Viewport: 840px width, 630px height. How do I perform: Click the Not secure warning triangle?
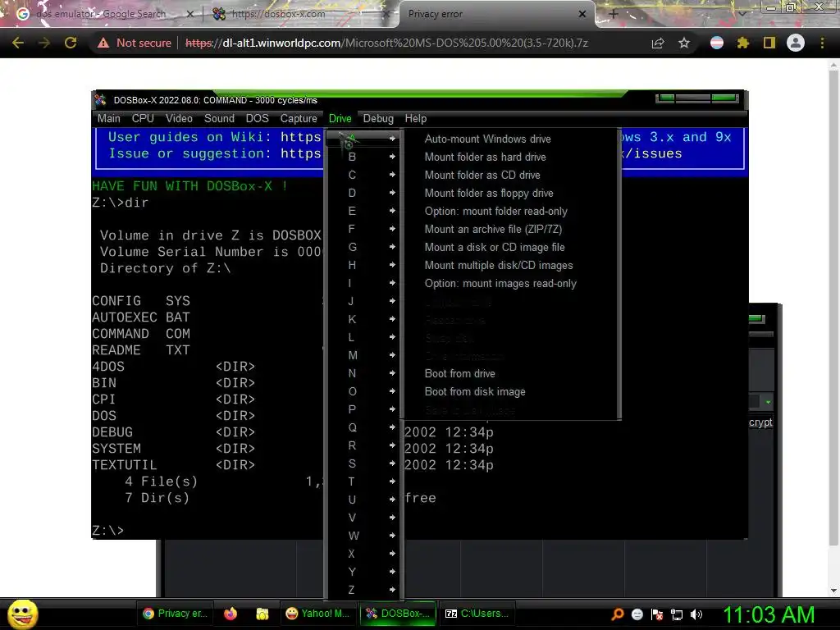[x=103, y=43]
